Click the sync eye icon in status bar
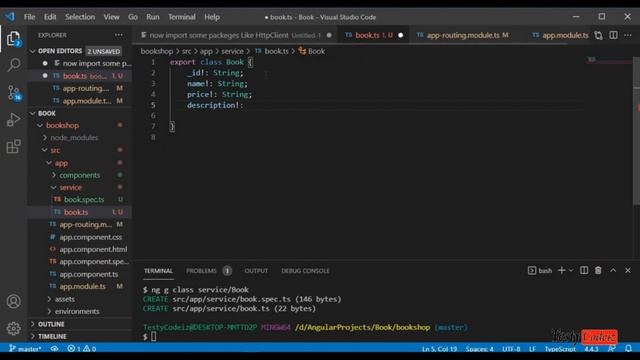The image size is (640, 360). [x=54, y=349]
